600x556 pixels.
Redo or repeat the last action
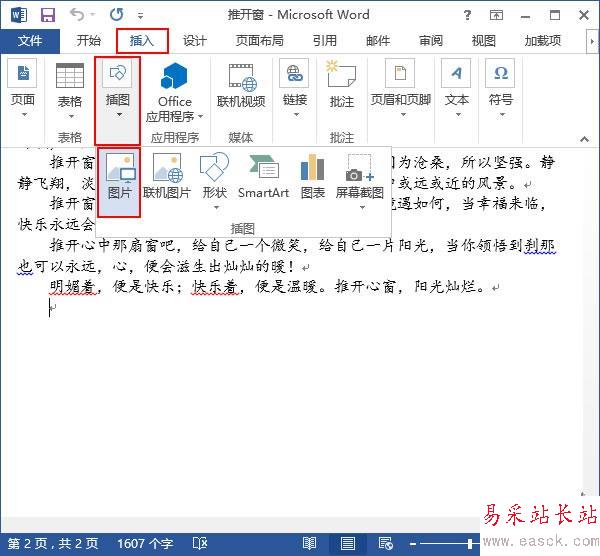coord(116,15)
